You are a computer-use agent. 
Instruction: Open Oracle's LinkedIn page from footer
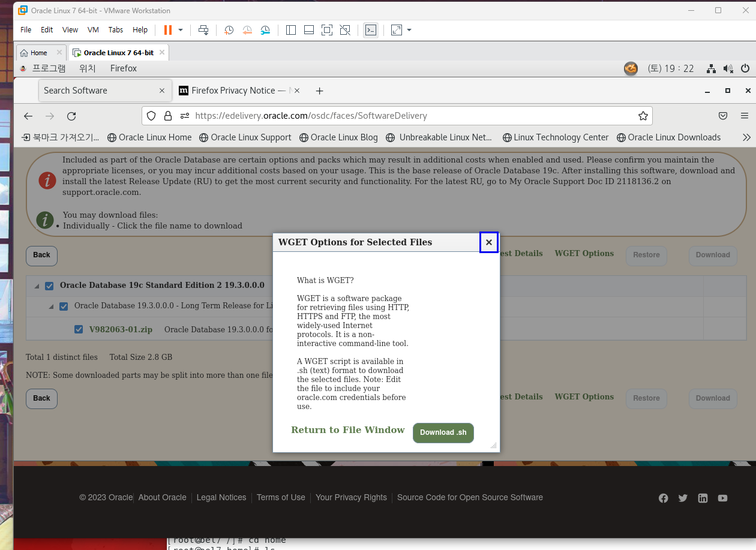tap(703, 498)
